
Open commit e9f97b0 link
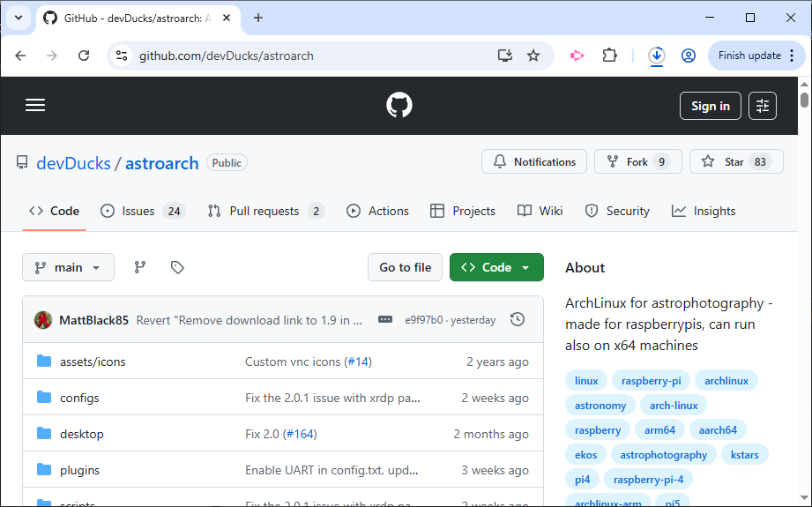[423, 320]
